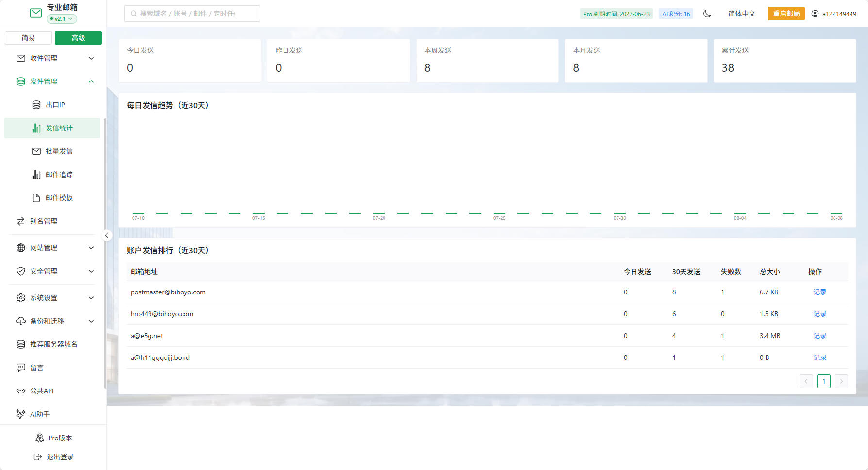
Task: Click the 07-10 bar in trend chart
Action: click(x=138, y=213)
